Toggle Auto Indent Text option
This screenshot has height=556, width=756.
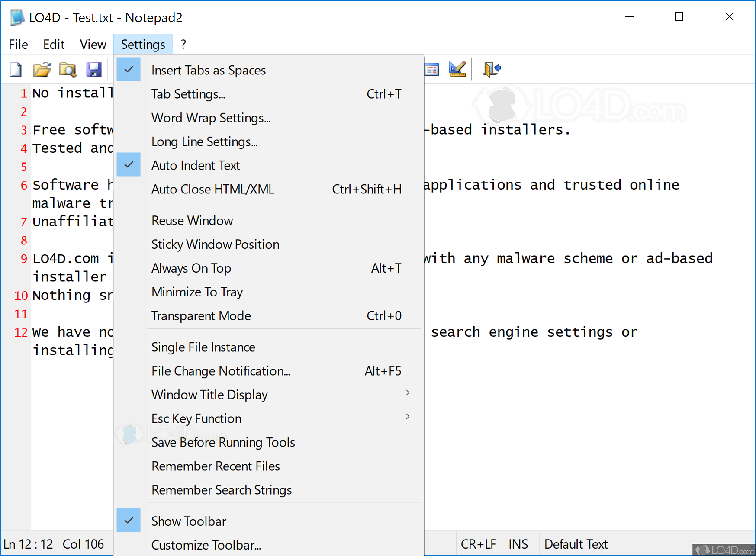pyautogui.click(x=269, y=165)
